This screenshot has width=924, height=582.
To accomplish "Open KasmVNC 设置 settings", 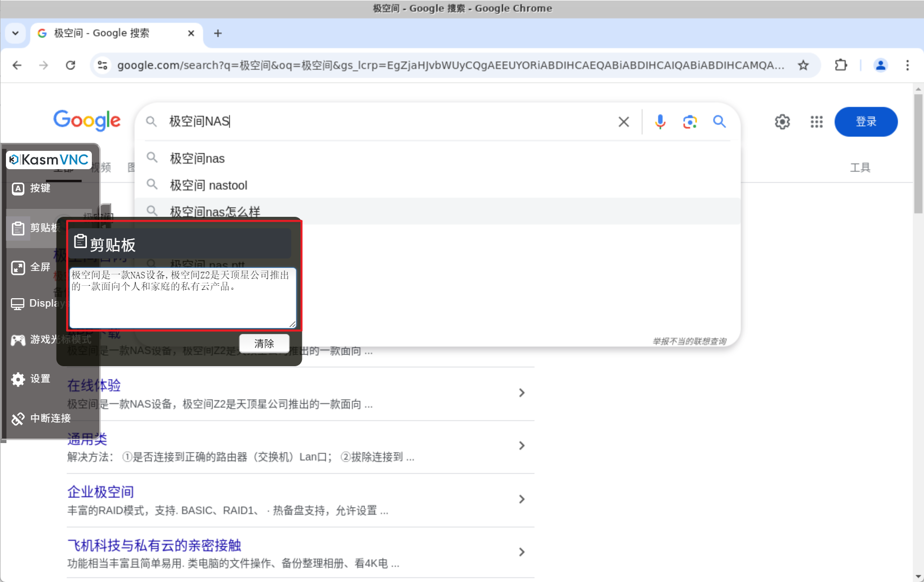I will pos(31,379).
